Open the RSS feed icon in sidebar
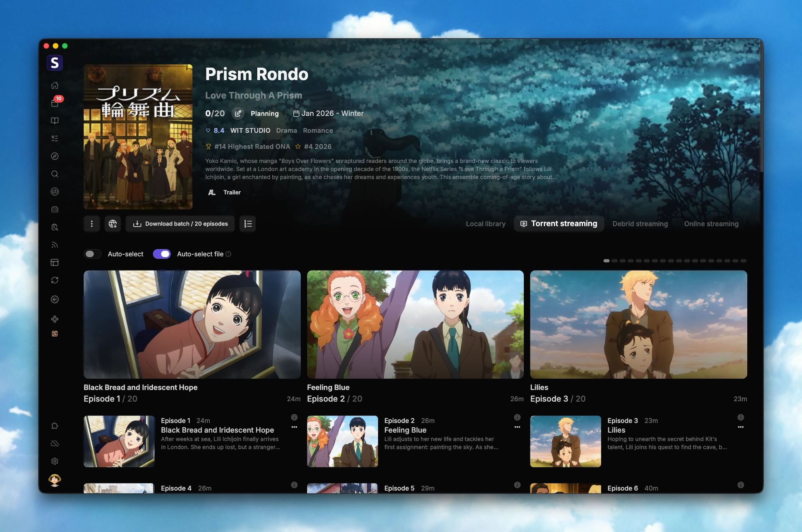Viewport: 802px width, 532px height. 55,245
